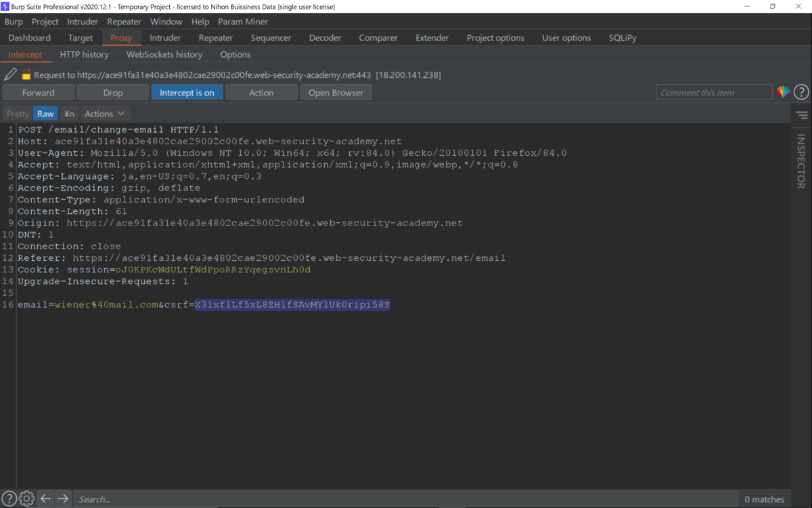Click the Connection: close header line
This screenshot has width=812, height=508.
click(70, 247)
